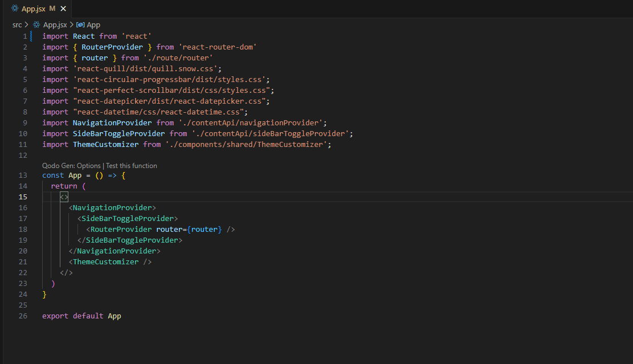Click the src breadcrumb segment
The height and width of the screenshot is (364, 633).
click(17, 25)
